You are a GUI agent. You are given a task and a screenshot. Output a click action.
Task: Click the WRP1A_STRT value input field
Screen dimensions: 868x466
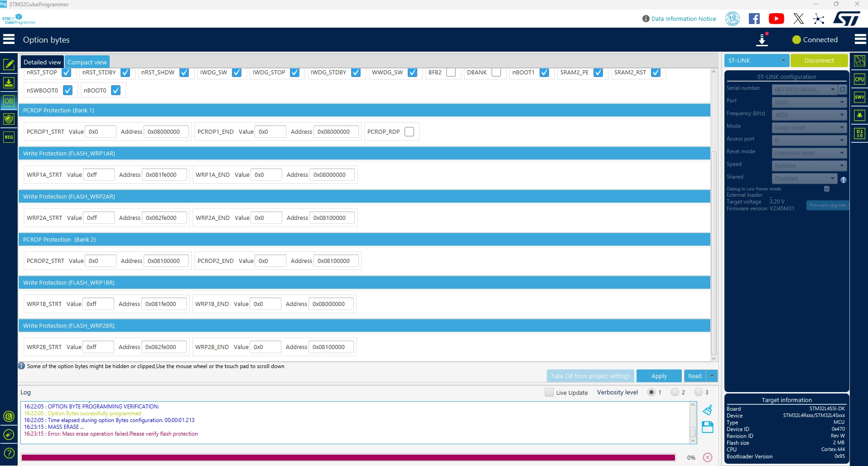click(x=99, y=175)
